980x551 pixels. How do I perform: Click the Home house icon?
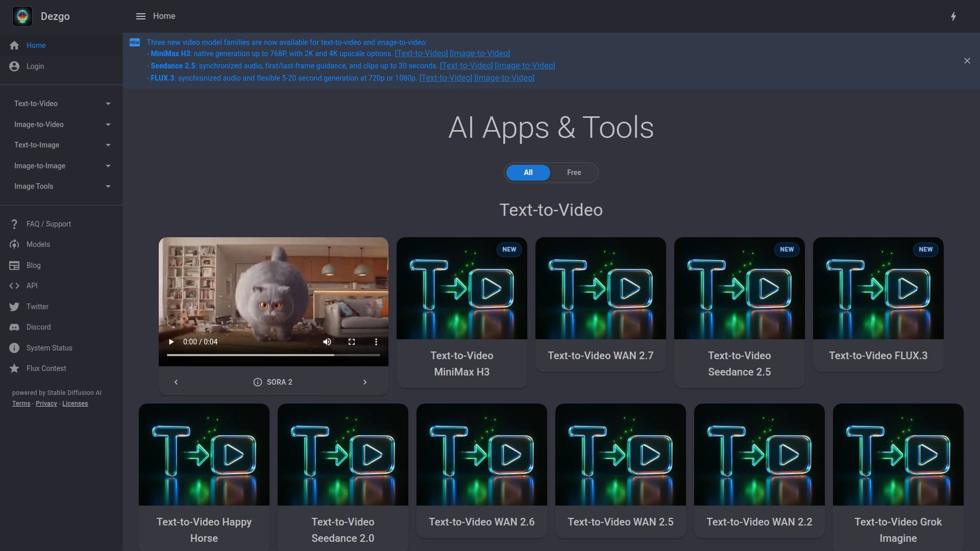coord(14,45)
